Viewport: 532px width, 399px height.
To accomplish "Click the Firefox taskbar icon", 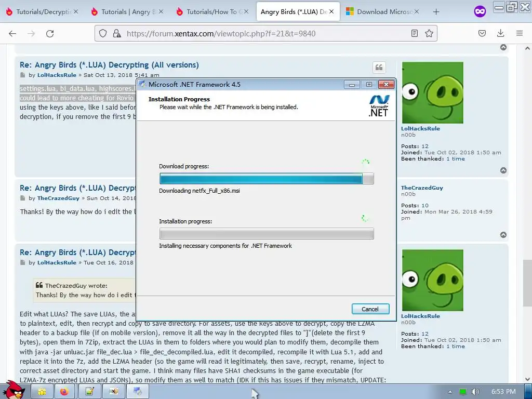I will tap(64, 392).
